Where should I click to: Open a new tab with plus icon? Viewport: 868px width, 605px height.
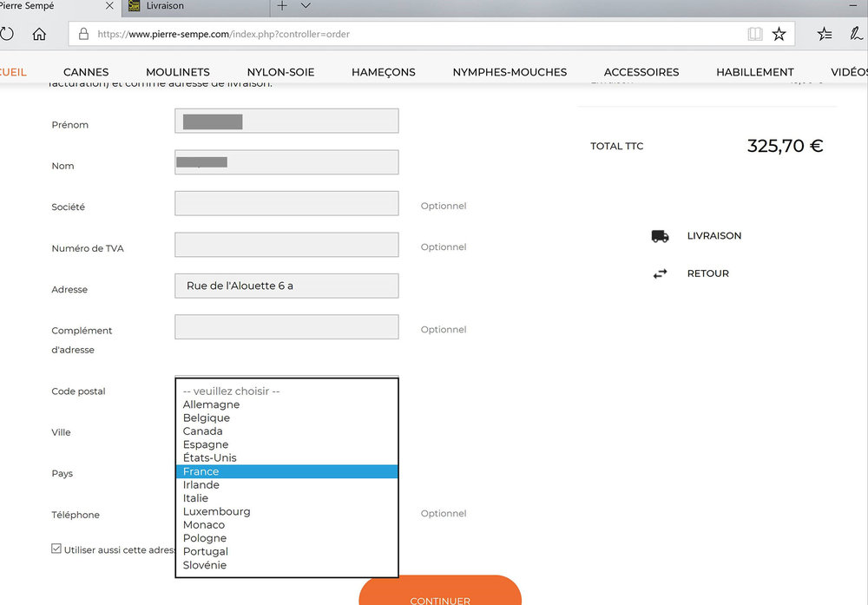(282, 5)
